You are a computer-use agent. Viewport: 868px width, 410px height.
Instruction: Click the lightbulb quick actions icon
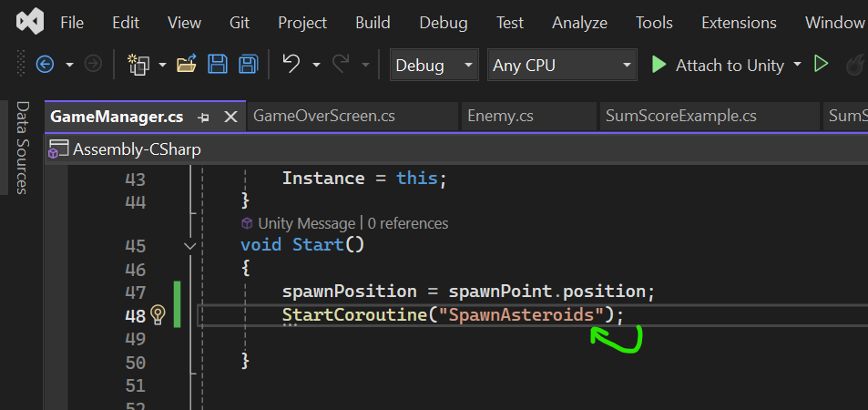[x=158, y=315]
